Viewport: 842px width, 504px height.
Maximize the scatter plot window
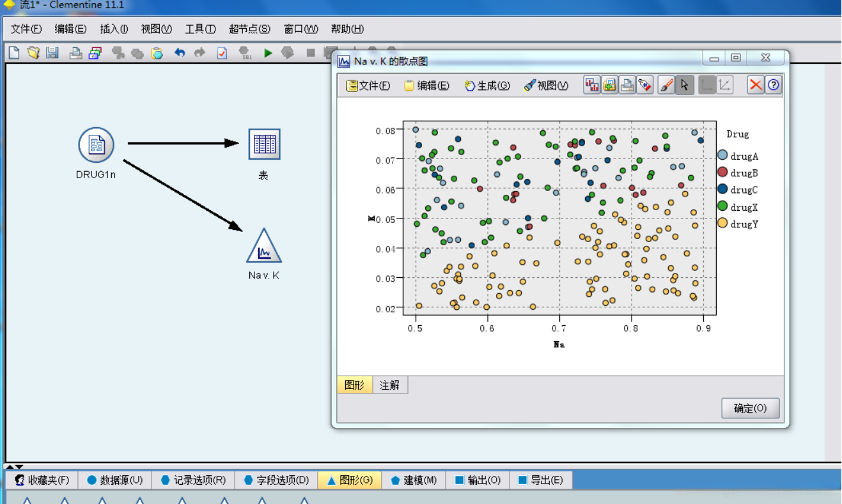736,59
